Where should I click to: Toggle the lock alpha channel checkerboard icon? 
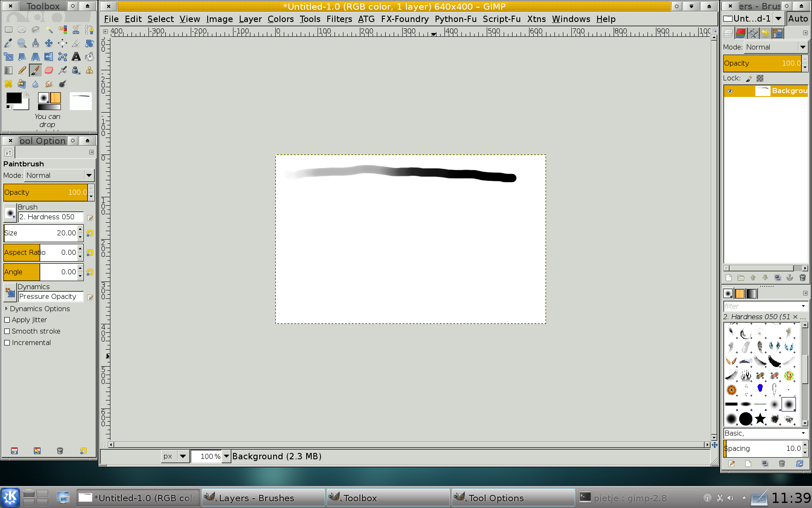pos(760,78)
